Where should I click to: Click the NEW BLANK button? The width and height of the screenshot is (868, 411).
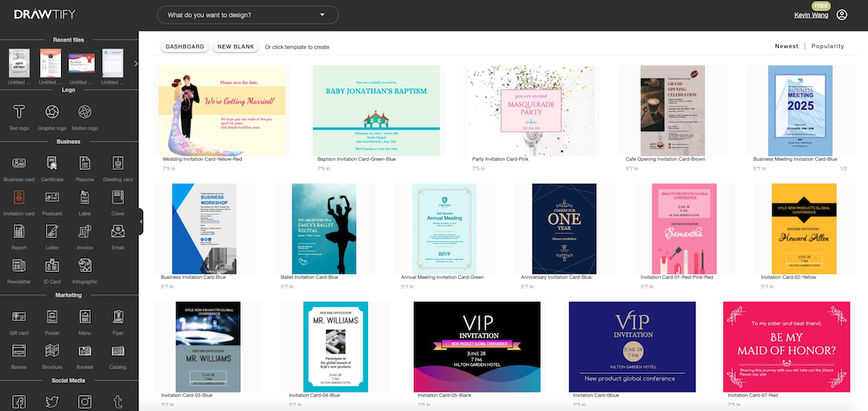coord(236,47)
